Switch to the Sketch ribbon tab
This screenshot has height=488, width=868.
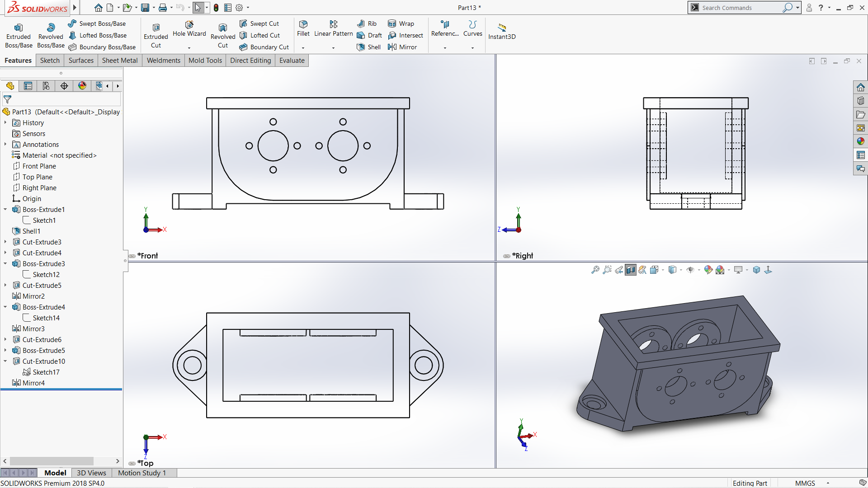pyautogui.click(x=50, y=61)
